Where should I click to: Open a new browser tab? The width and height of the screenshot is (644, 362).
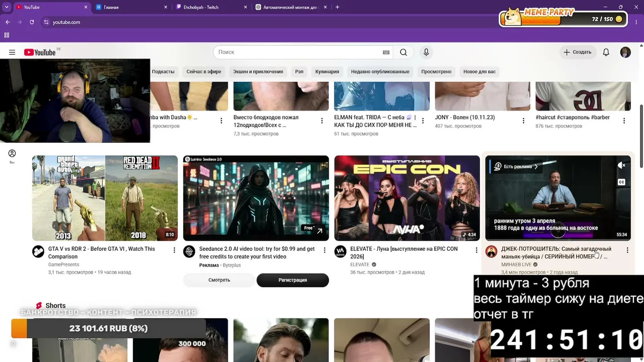(x=337, y=7)
